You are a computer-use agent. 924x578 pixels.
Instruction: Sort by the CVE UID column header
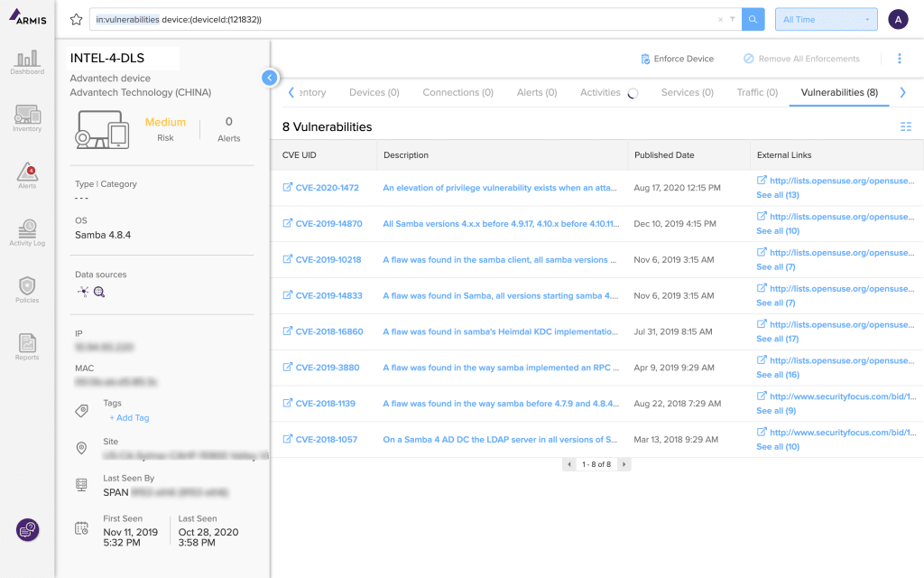(300, 155)
